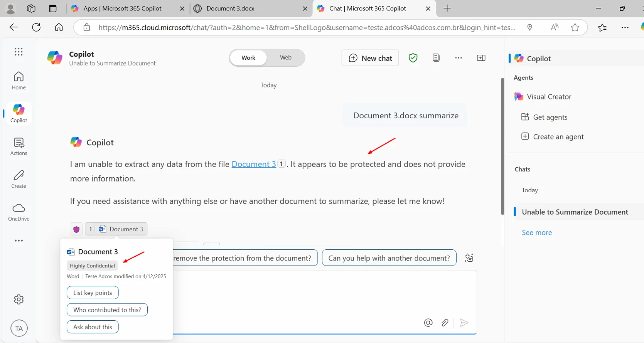Open the TA account avatar
This screenshot has height=343, width=644.
point(19,328)
